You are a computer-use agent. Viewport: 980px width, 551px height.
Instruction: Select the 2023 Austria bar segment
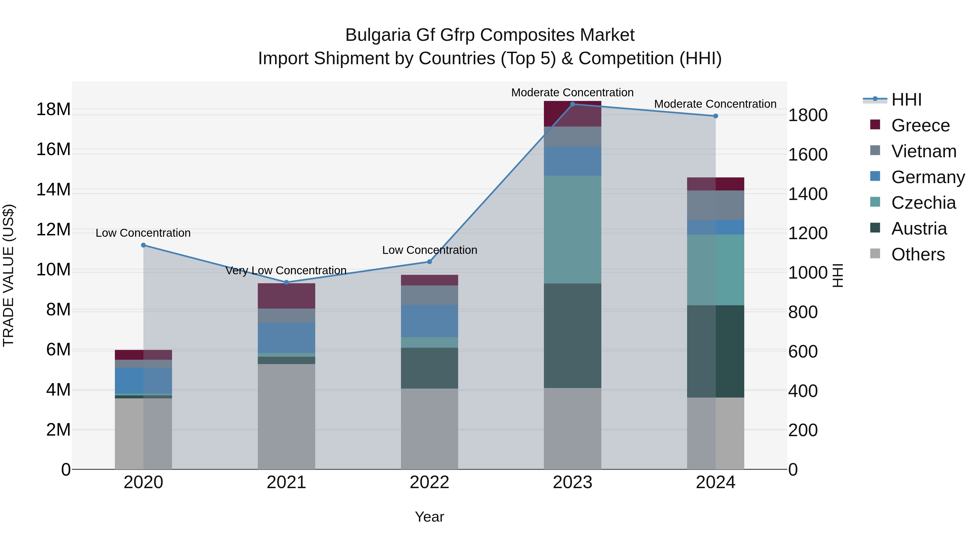[x=572, y=336]
